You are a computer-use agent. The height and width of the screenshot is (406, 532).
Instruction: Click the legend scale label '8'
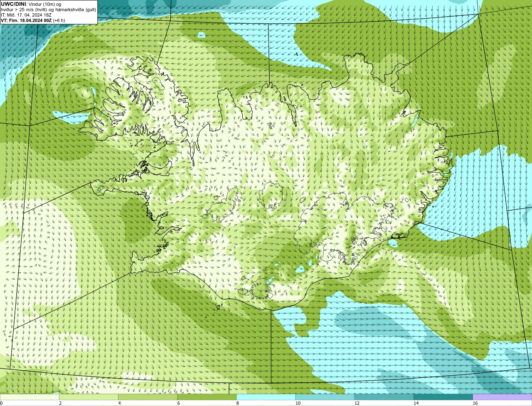(x=238, y=403)
